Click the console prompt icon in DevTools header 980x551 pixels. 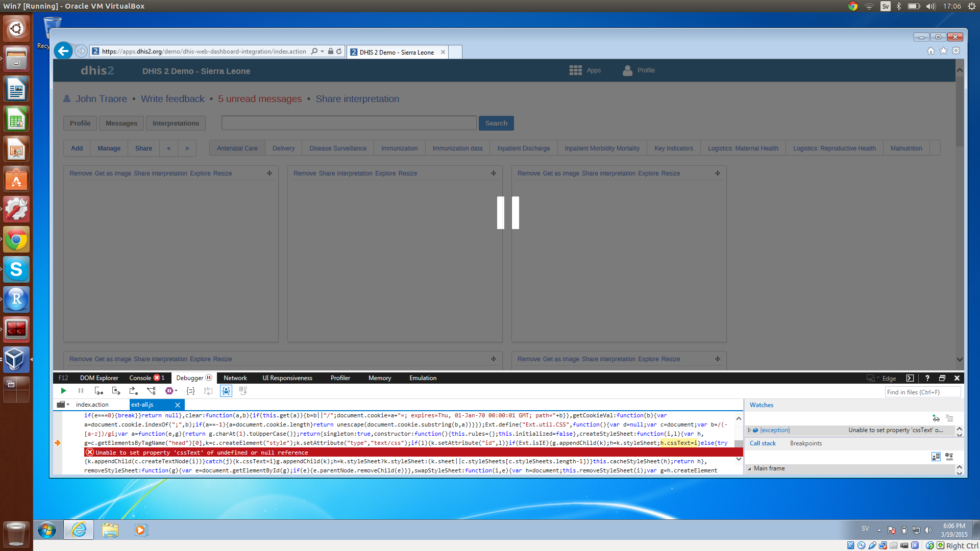(x=910, y=378)
